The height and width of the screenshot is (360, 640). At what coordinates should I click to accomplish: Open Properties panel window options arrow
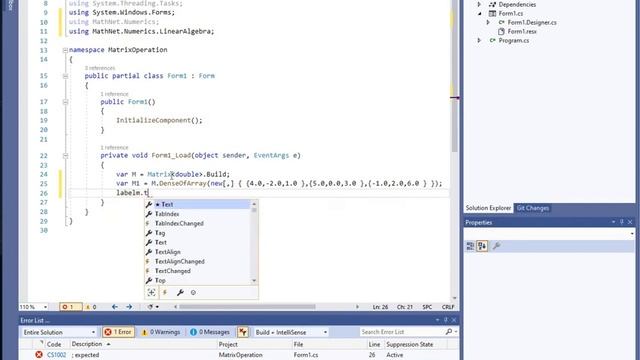[x=613, y=222]
